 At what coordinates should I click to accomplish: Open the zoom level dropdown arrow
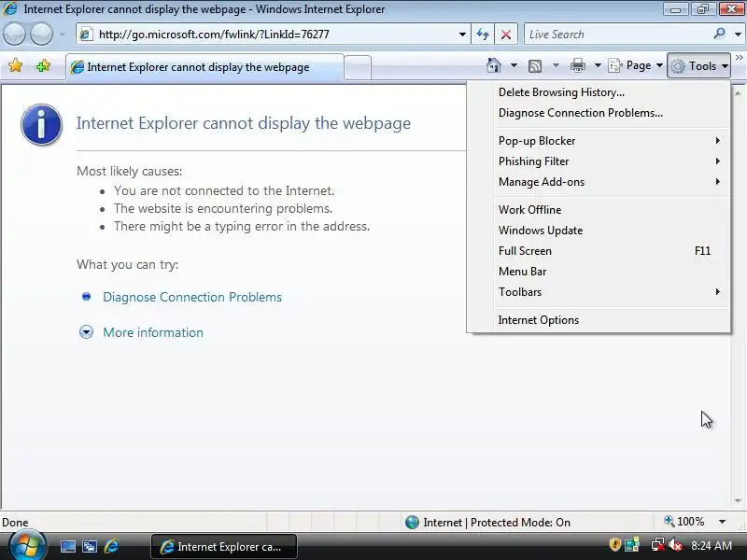(722, 523)
